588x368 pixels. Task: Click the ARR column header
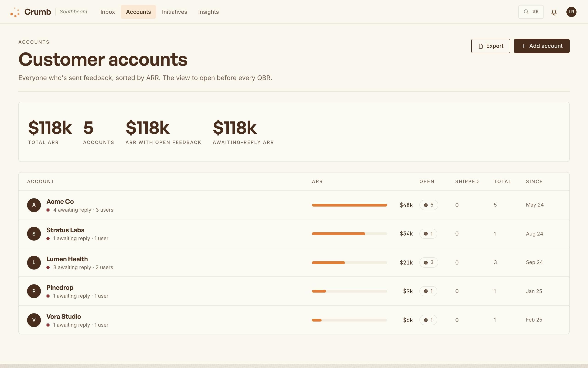[x=317, y=181]
